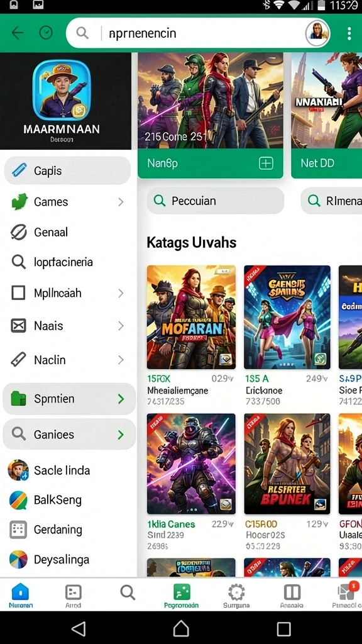The height and width of the screenshot is (644, 362).
Task: Expand the Naais row chevron
Action: [x=121, y=326]
